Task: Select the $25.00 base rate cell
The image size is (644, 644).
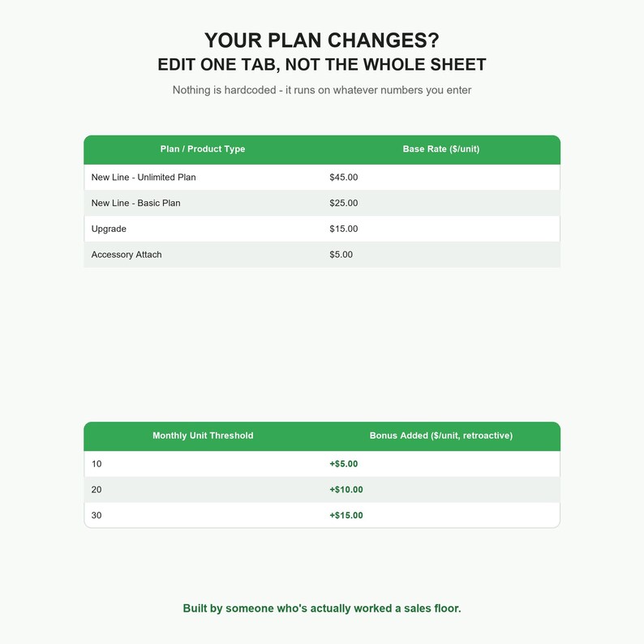Action: (441, 203)
